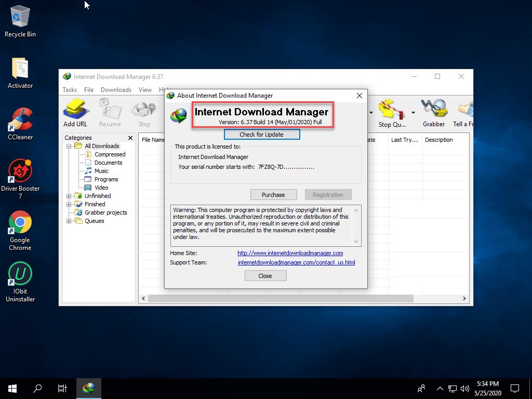Click scroll-down arrow in warning text box

(356, 241)
